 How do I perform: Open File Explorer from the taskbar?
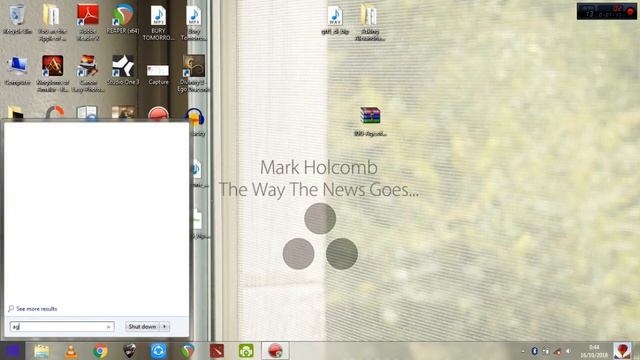[x=41, y=351]
